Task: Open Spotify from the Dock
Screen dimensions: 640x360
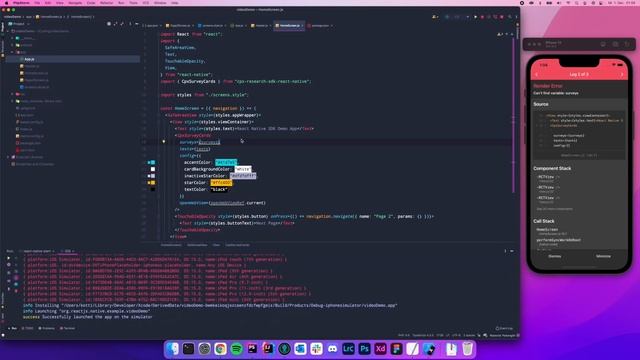Action: [236, 349]
